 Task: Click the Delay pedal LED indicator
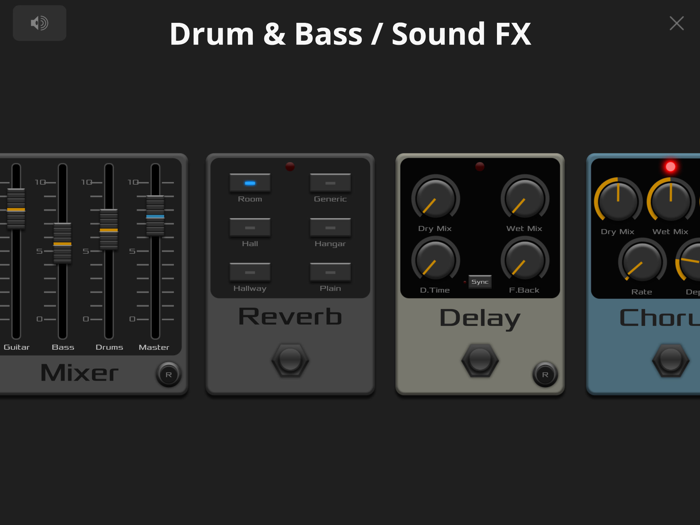pyautogui.click(x=480, y=167)
